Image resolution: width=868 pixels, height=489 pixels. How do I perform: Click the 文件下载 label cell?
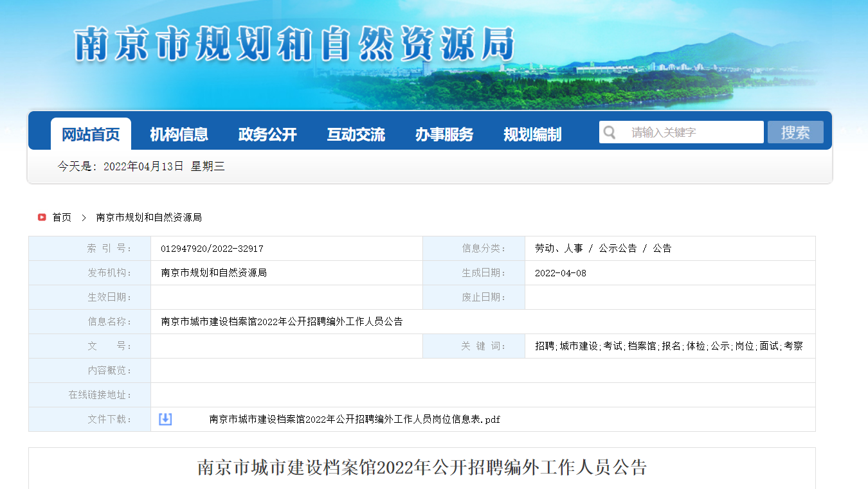point(90,420)
